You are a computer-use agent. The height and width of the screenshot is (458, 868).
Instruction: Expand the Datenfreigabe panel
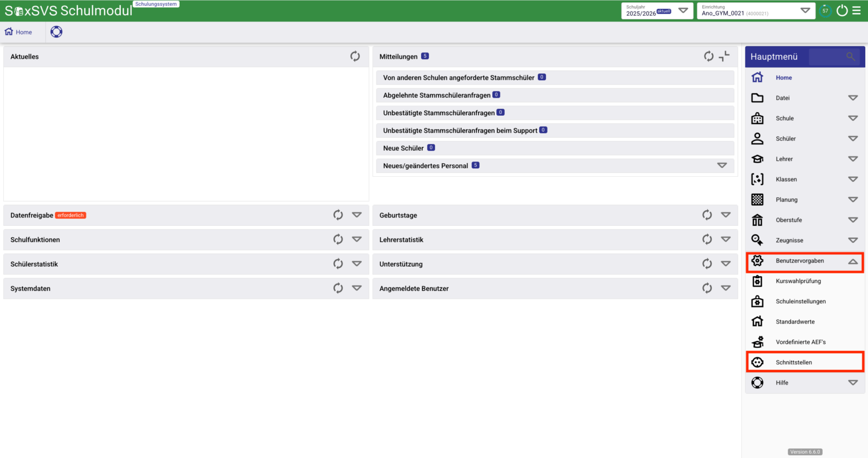(357, 215)
